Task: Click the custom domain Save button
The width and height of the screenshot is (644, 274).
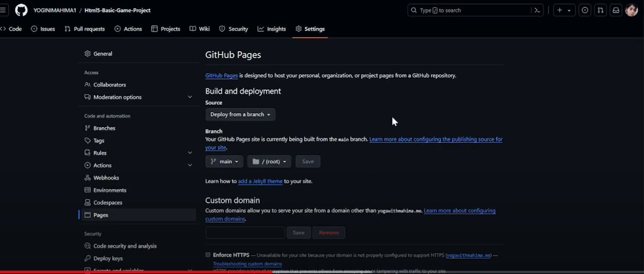Action: (299, 233)
